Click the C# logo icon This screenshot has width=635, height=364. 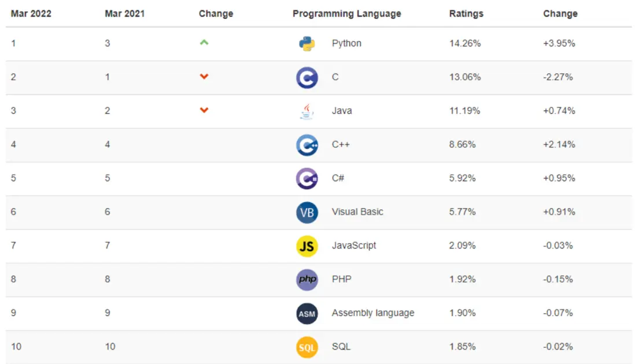pyautogui.click(x=307, y=179)
